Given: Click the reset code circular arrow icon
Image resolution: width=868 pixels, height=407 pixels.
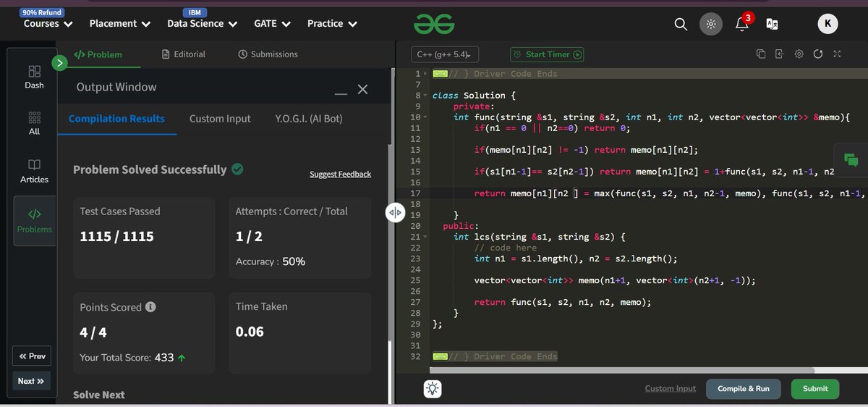Looking at the screenshot, I should pyautogui.click(x=818, y=54).
